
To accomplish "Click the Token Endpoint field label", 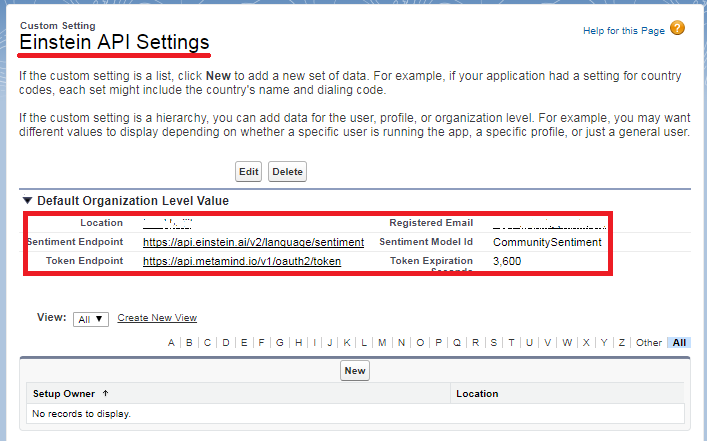I will (x=84, y=261).
